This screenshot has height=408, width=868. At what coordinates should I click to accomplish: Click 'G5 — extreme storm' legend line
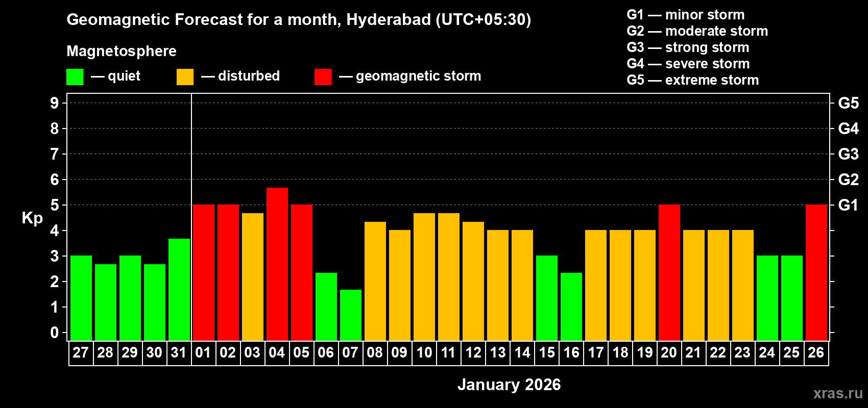click(x=692, y=80)
